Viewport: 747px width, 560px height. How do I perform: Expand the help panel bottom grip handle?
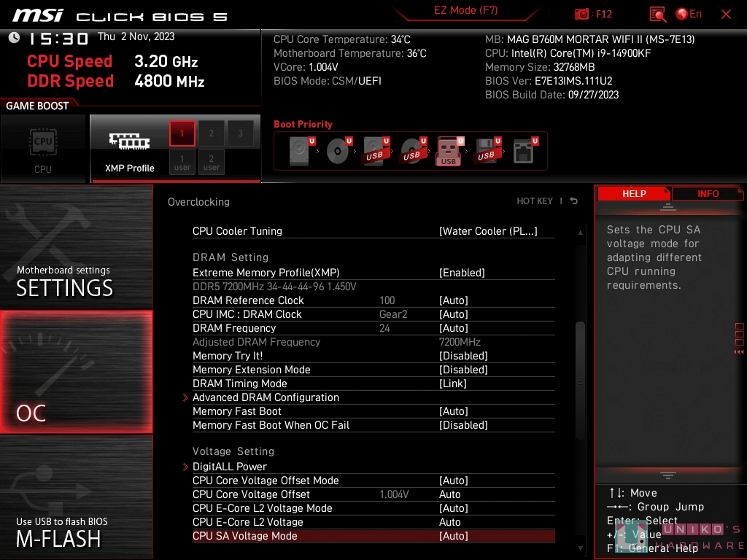668,475
